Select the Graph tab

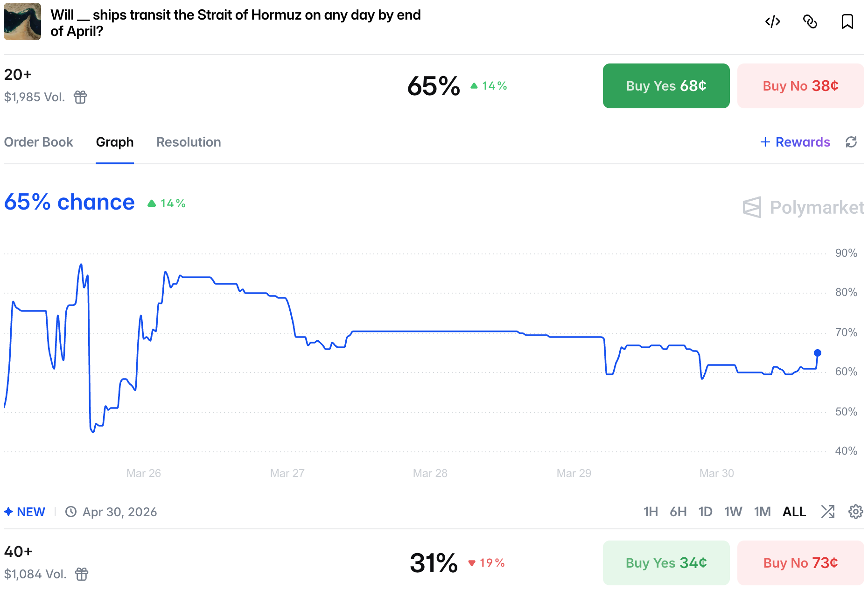pos(115,142)
